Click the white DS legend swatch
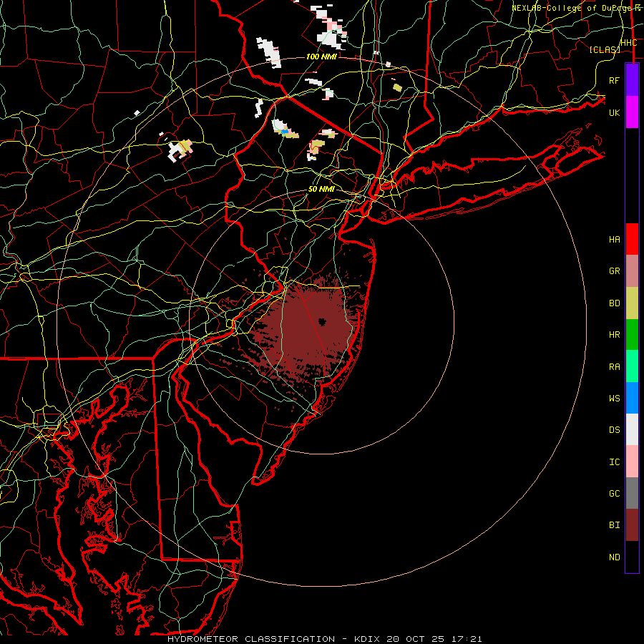644x644 pixels. tap(632, 429)
